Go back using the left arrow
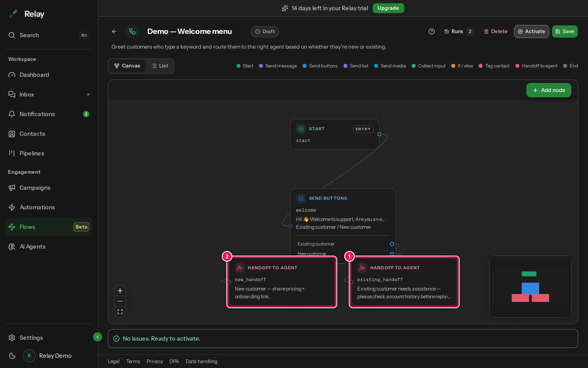The width and height of the screenshot is (588, 368). (114, 31)
